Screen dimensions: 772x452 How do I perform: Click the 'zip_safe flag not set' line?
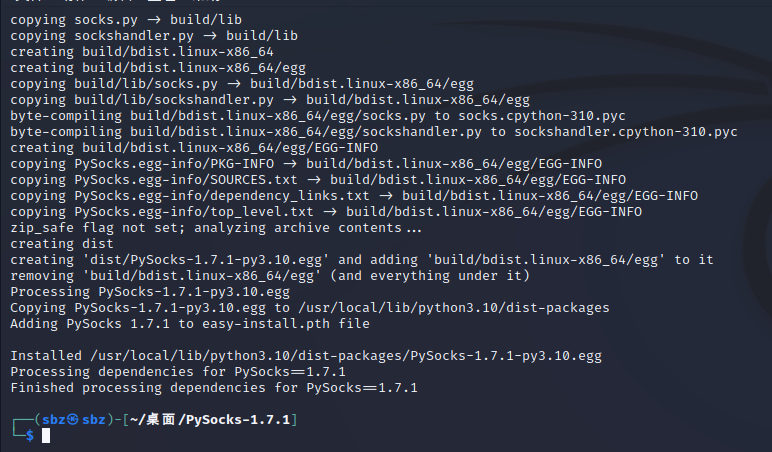(x=216, y=228)
